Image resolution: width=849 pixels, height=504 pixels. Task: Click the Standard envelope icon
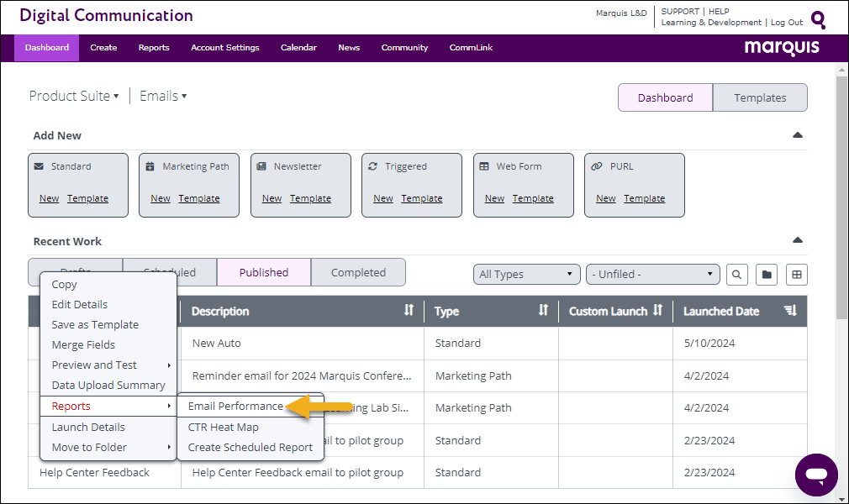pyautogui.click(x=39, y=166)
